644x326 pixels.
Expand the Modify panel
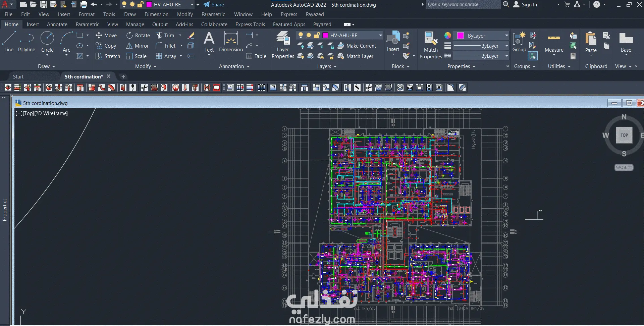click(146, 66)
